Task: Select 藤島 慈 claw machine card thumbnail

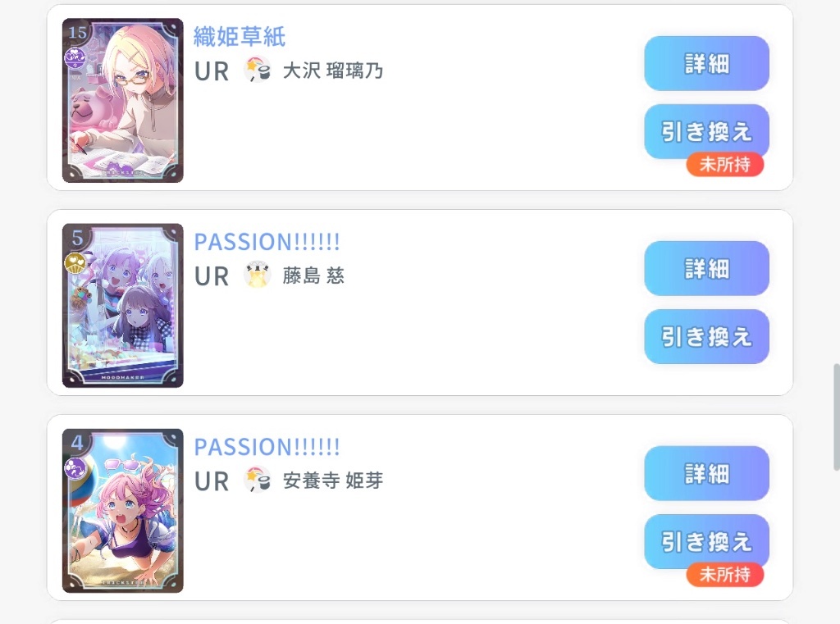Action: (123, 305)
